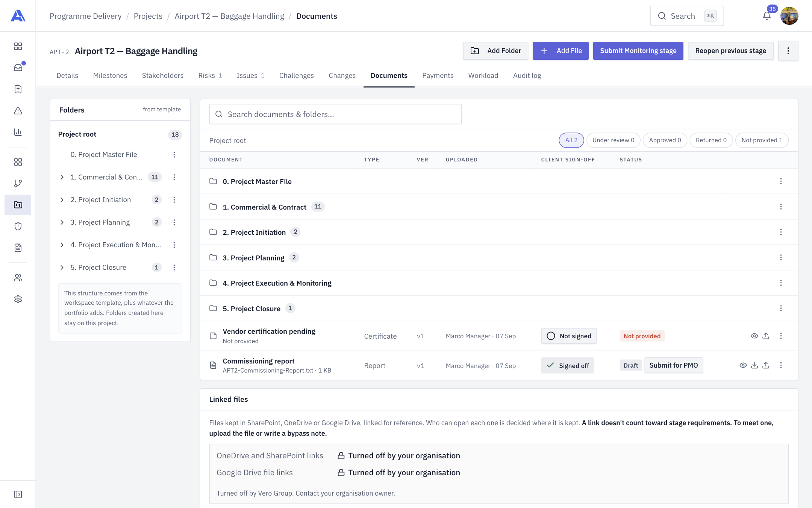Click the app logo in top-left

[x=18, y=16]
